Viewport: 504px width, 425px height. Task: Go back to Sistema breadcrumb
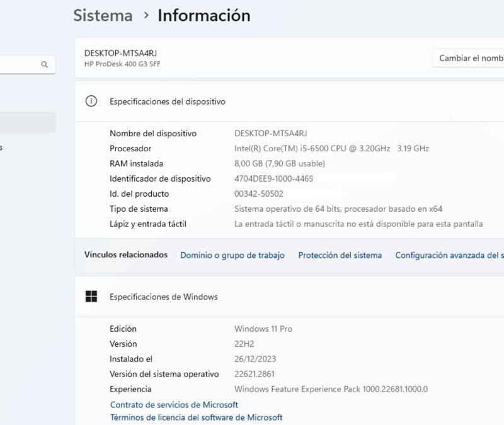click(103, 15)
